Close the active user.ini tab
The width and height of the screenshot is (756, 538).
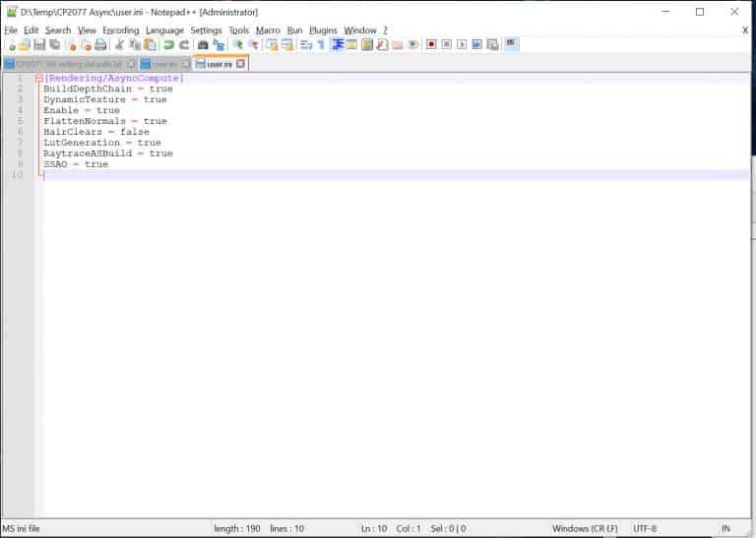pos(240,64)
